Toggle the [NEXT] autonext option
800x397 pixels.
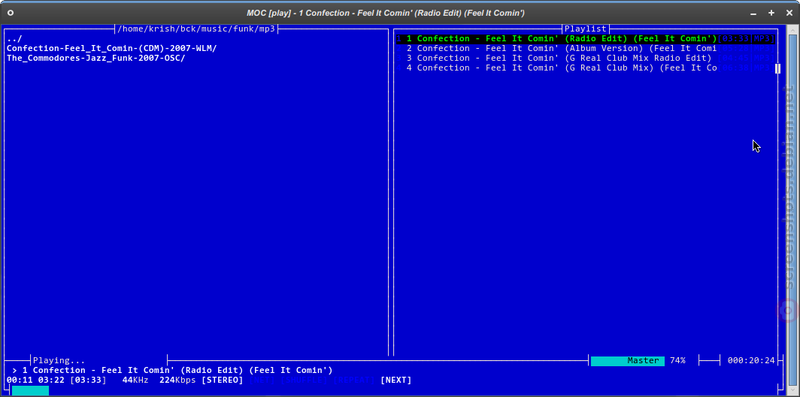(396, 380)
